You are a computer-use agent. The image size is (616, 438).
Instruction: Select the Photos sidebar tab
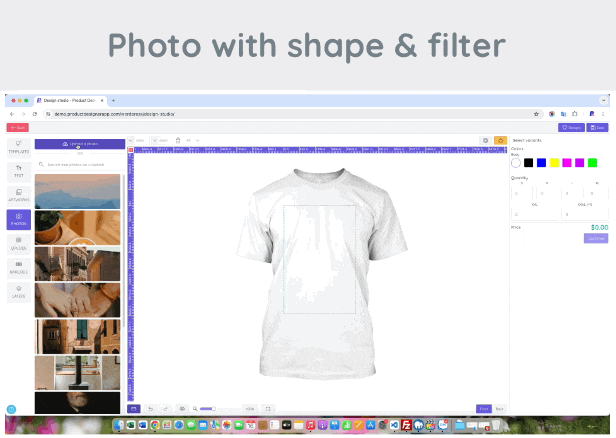[19, 218]
